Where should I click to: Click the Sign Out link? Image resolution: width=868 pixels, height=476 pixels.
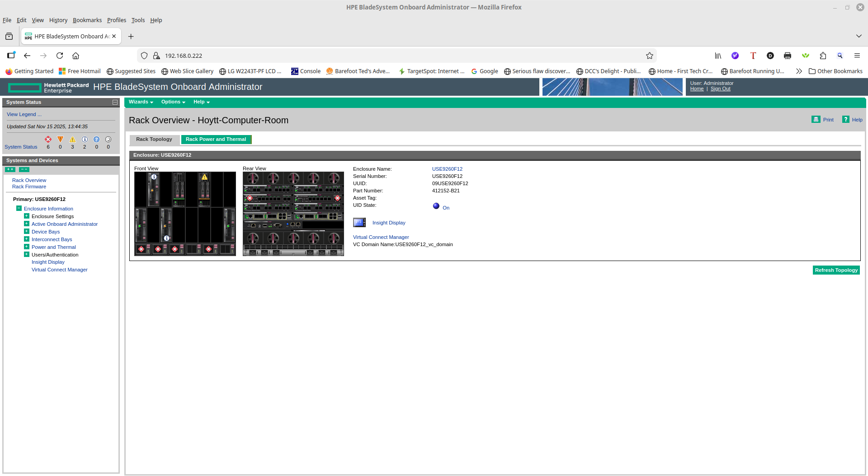tap(720, 89)
